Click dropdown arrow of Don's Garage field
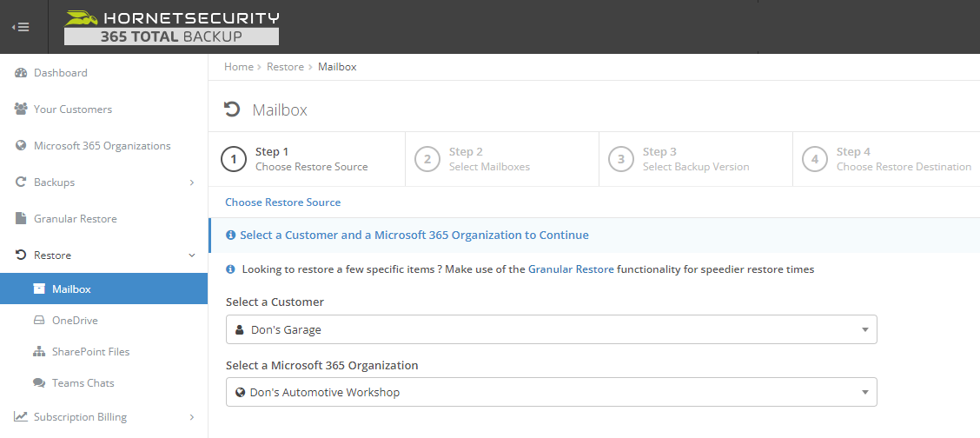This screenshot has height=438, width=980. 865,330
